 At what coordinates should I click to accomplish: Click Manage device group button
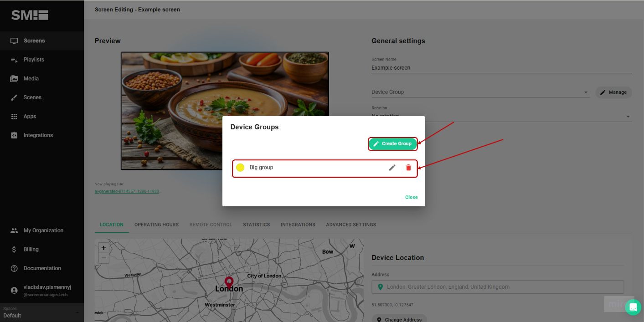613,92
